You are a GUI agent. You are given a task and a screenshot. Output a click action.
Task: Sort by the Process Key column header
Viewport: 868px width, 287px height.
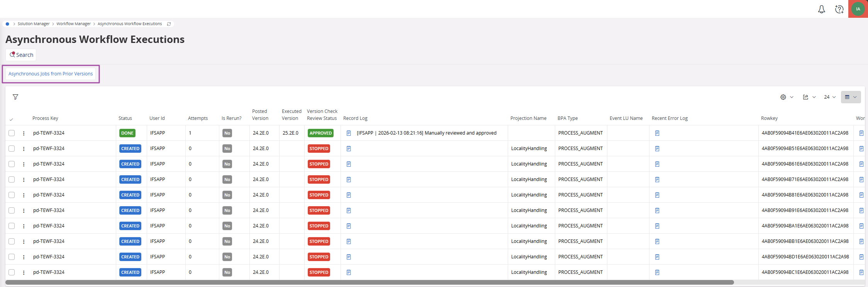(x=45, y=118)
